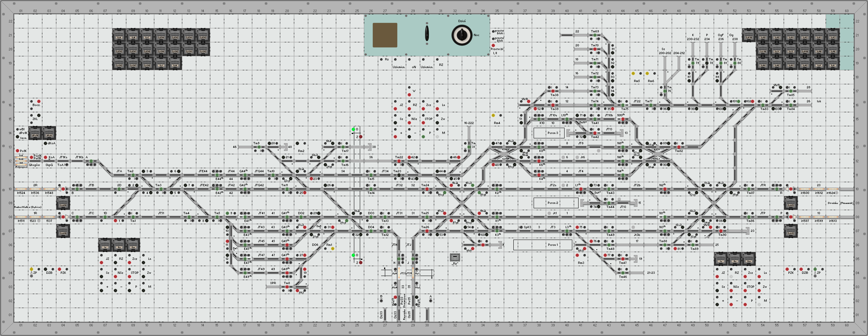868x336 pixels.
Task: Flip the black toggle lever on teal panel
Action: 427,33
